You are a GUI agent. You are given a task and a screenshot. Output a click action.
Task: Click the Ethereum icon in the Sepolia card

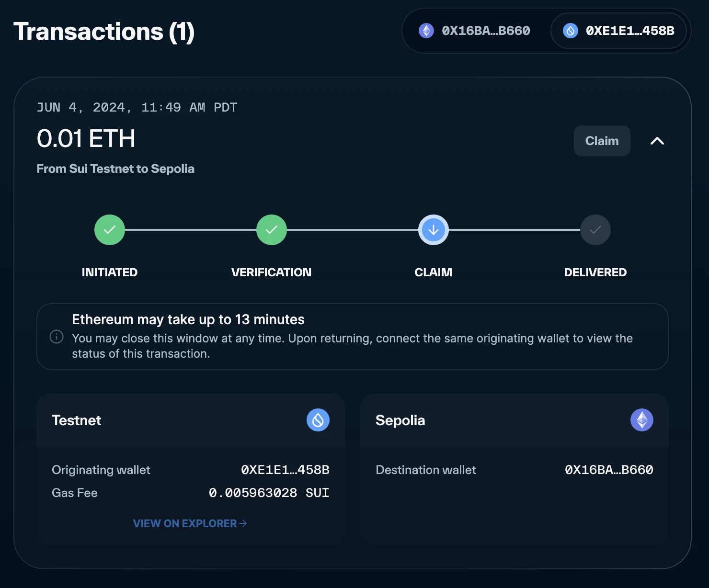(641, 420)
